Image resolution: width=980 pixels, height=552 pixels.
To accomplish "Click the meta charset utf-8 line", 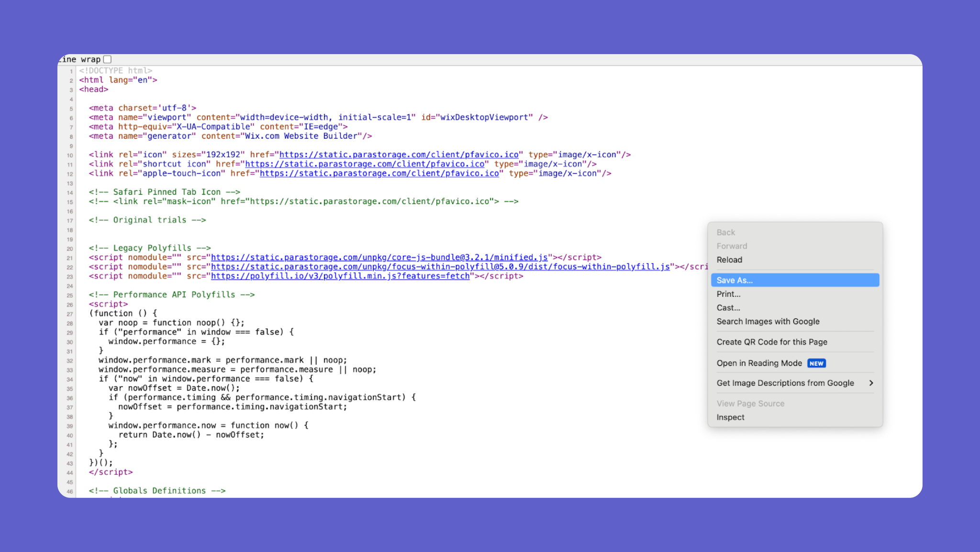I will click(143, 108).
